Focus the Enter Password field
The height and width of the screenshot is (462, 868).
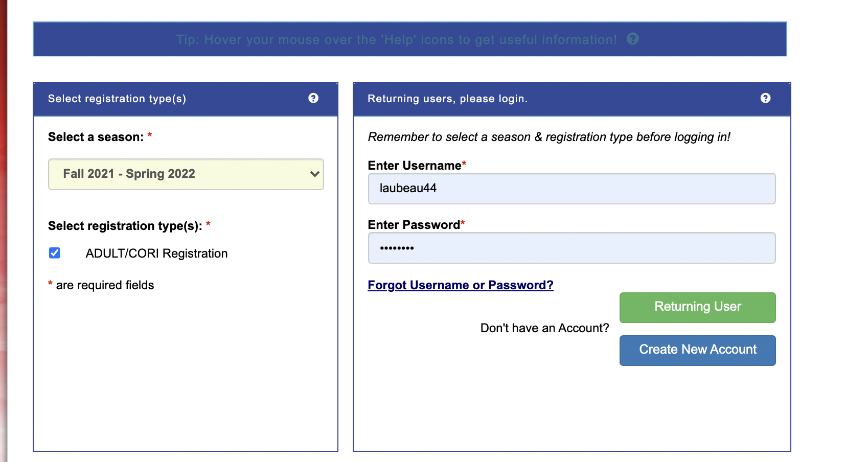(572, 248)
